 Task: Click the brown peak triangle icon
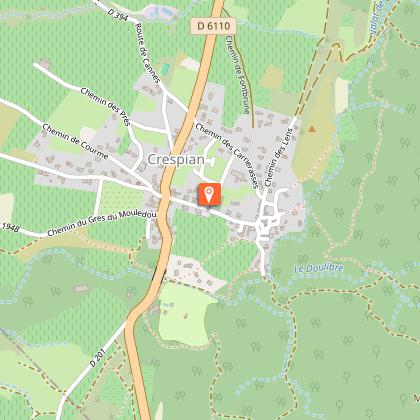312,129
